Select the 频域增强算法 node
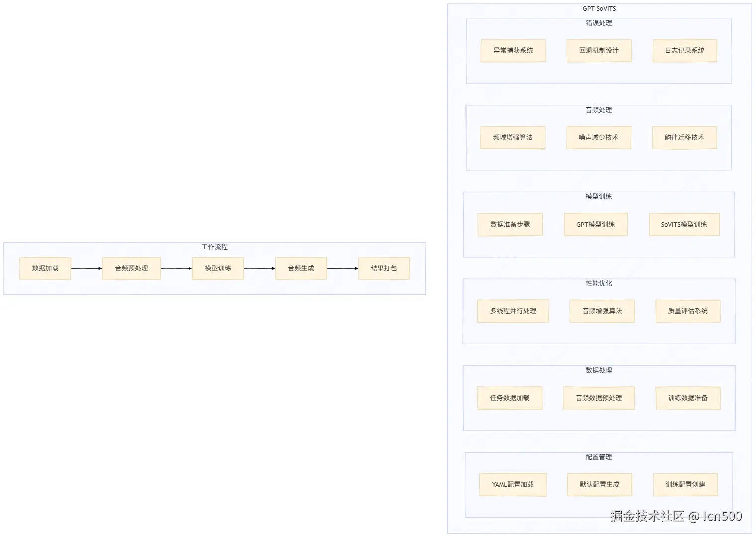Screen dimensions: 756x537 (x=513, y=138)
